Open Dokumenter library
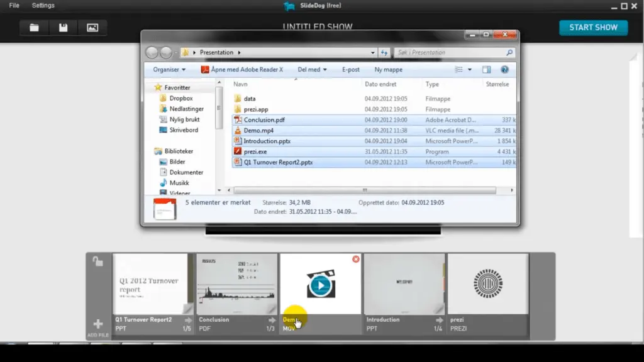This screenshot has width=644, height=362. coord(186,172)
